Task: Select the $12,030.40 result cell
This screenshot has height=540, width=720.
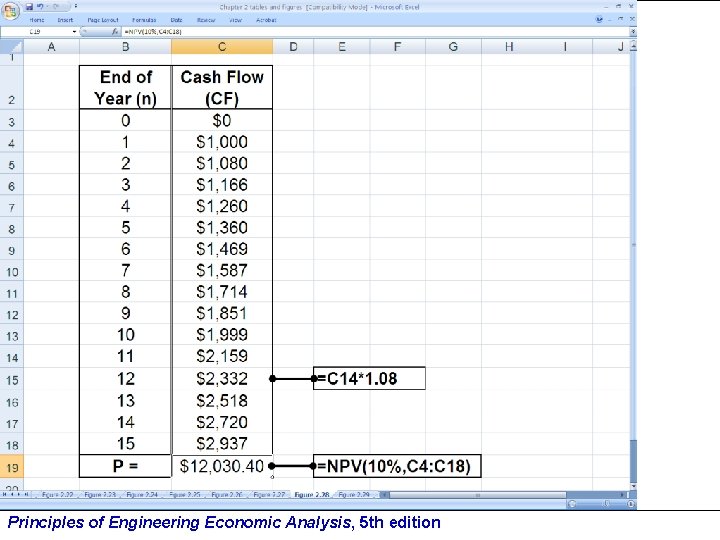Action: tap(222, 466)
